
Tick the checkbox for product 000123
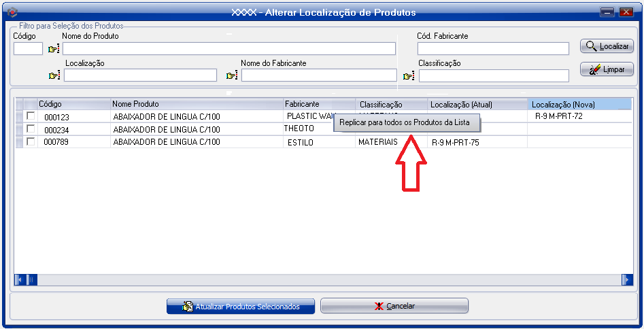[x=31, y=116]
